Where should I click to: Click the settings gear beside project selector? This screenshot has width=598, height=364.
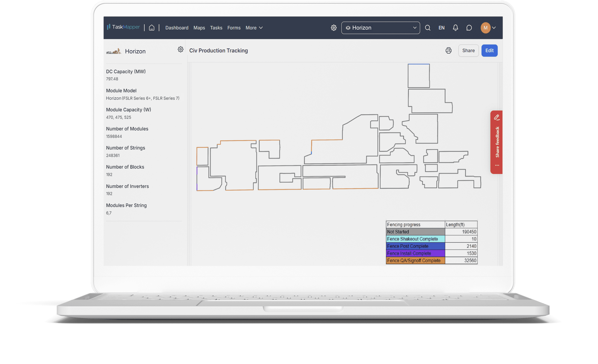(x=334, y=28)
